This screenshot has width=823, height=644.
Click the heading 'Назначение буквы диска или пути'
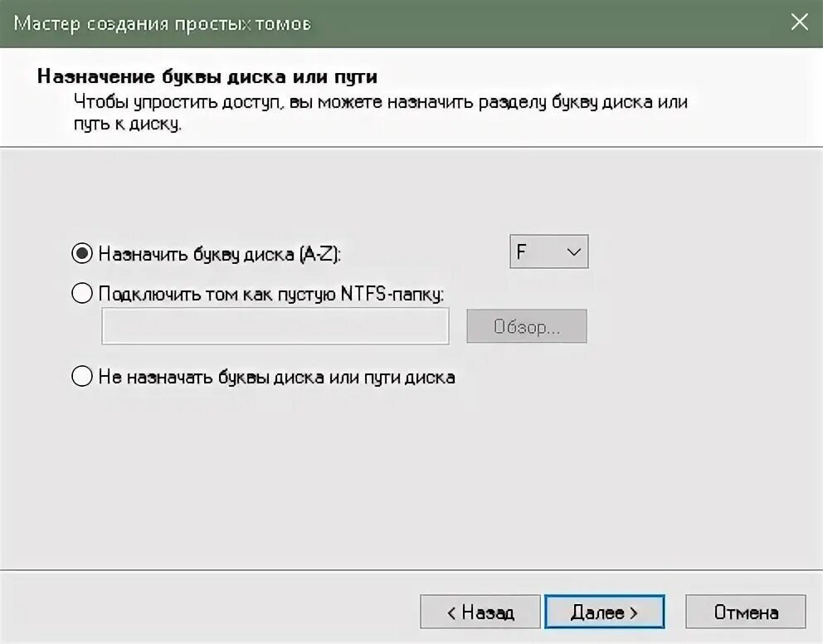click(x=207, y=76)
